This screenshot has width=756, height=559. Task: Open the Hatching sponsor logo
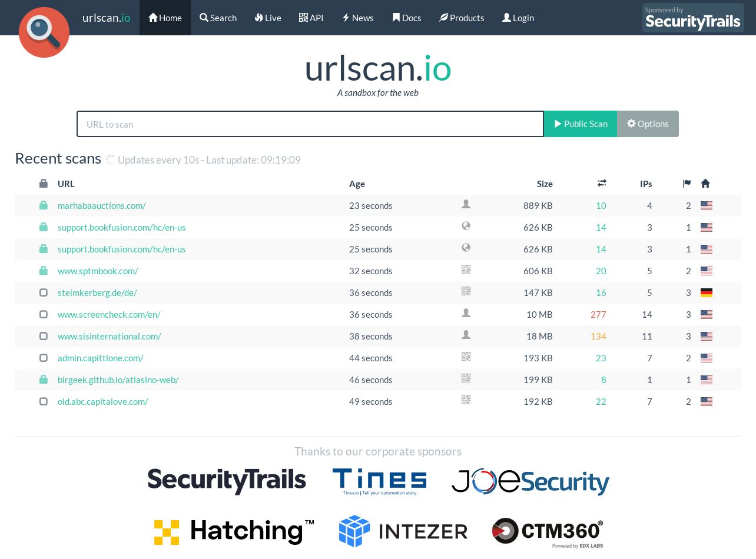234,531
